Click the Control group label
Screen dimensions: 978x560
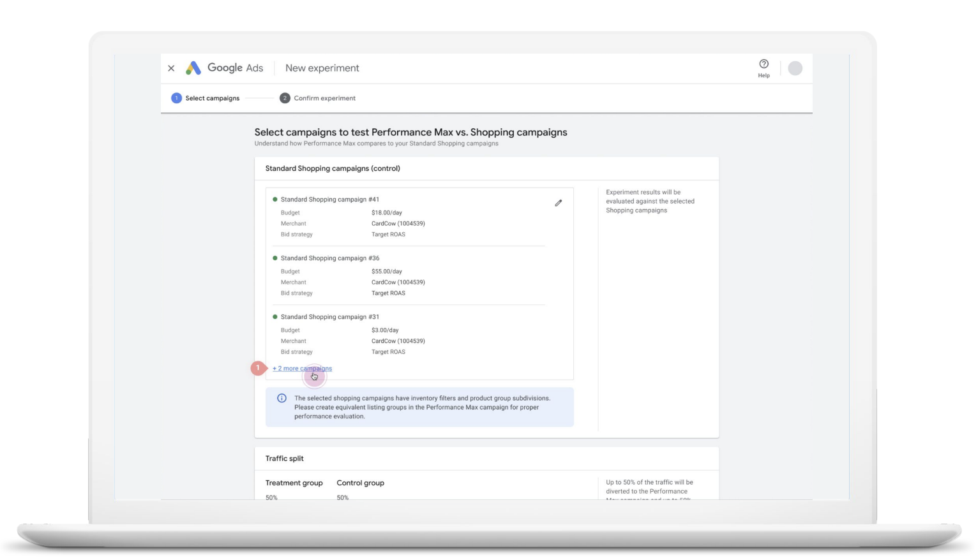[361, 483]
